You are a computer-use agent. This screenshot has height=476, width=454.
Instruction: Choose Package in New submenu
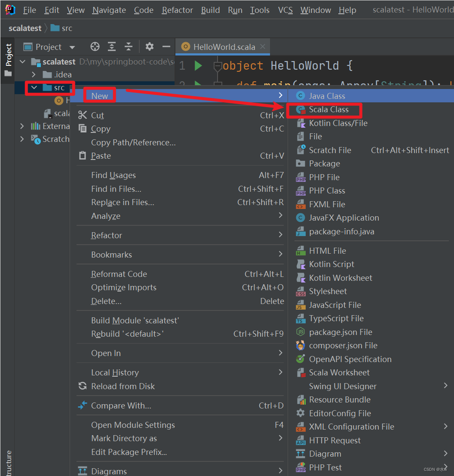point(371,164)
